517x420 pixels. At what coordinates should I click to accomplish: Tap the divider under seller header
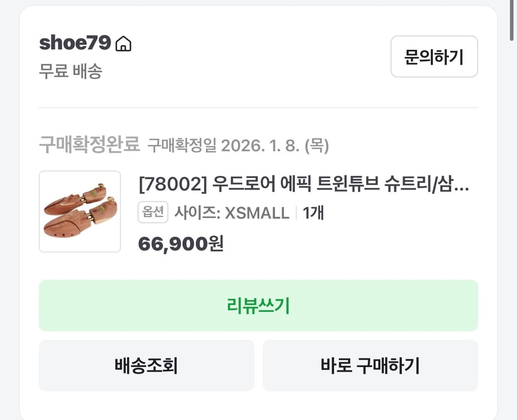(258, 108)
